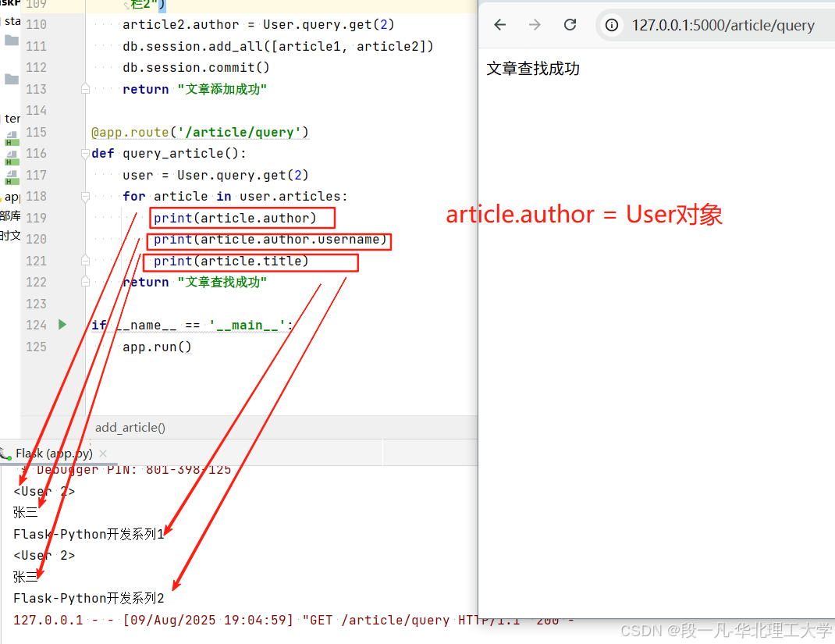
Task: Click the browser forward arrow
Action: pyautogui.click(x=535, y=25)
